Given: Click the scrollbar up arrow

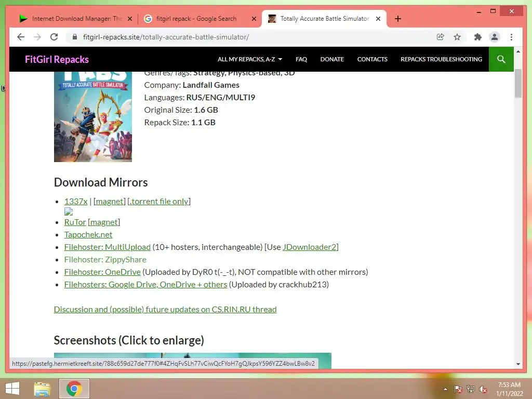Looking at the screenshot, I should pos(518,51).
